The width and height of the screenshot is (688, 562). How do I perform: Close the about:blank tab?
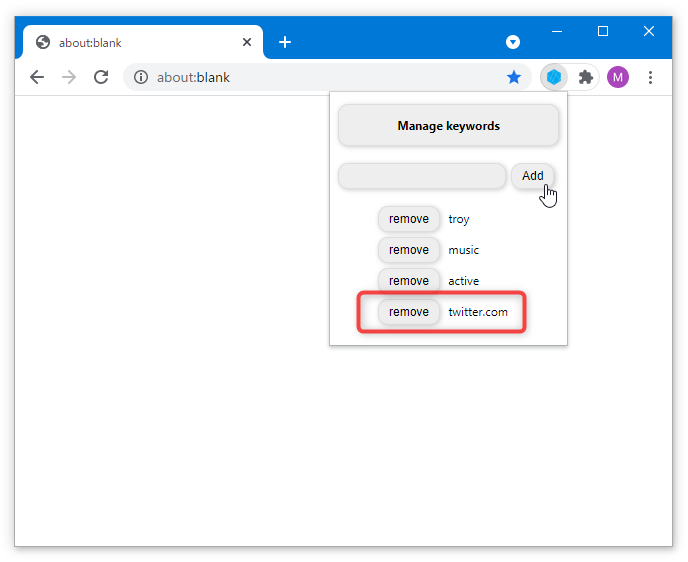point(247,42)
